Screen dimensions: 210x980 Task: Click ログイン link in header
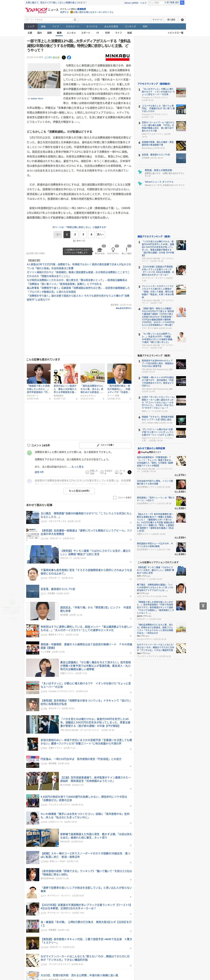click(x=64, y=12)
